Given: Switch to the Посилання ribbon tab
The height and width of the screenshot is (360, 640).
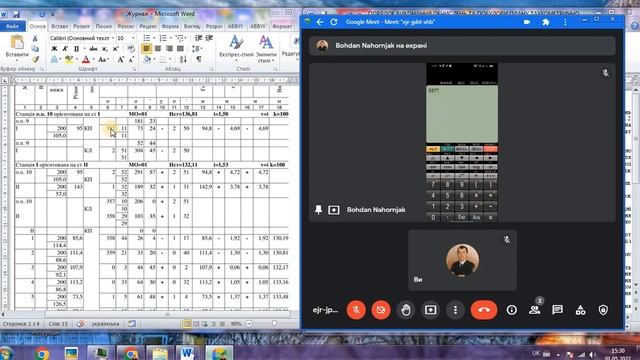Looking at the screenshot, I should tap(104, 26).
